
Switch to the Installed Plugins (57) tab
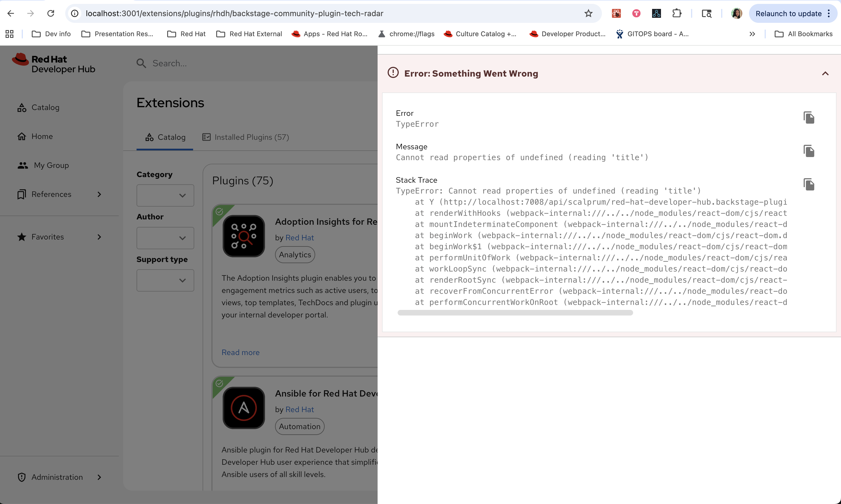[x=245, y=137]
